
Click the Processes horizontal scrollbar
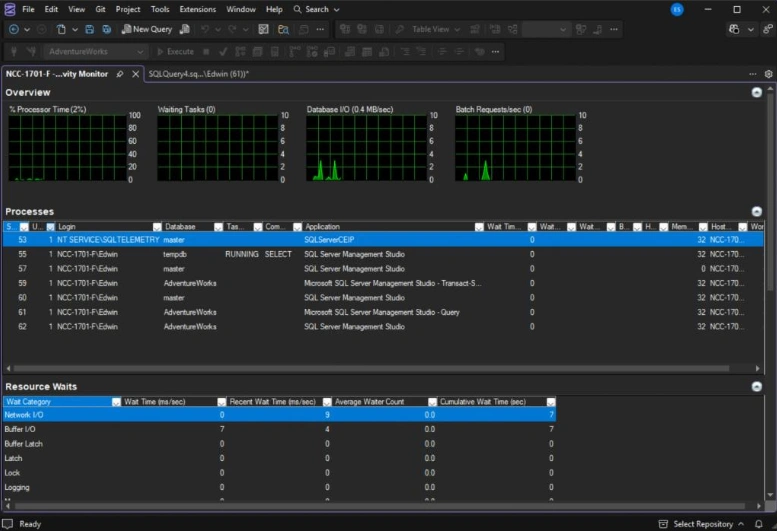point(371,368)
